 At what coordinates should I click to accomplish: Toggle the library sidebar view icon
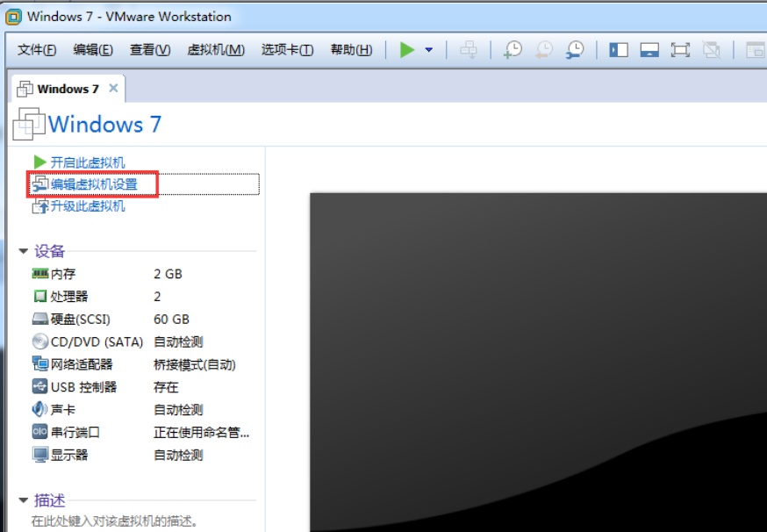[x=619, y=50]
